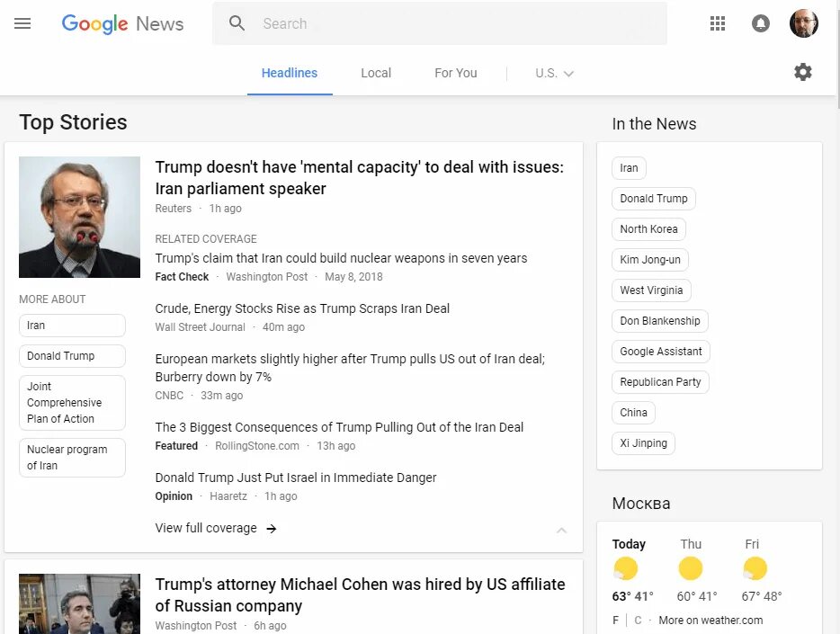Screen dimensions: 840x634
Task: Click North Korea topic chip
Action: click(648, 229)
